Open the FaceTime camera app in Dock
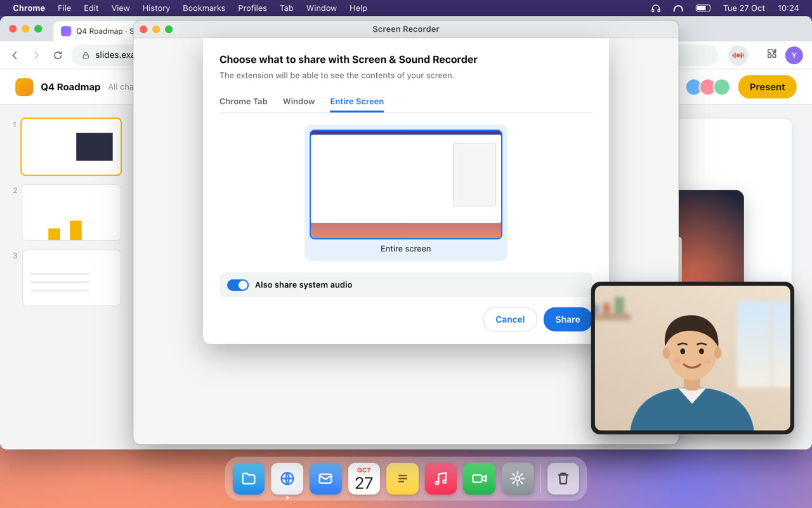This screenshot has height=508, width=812. click(479, 479)
